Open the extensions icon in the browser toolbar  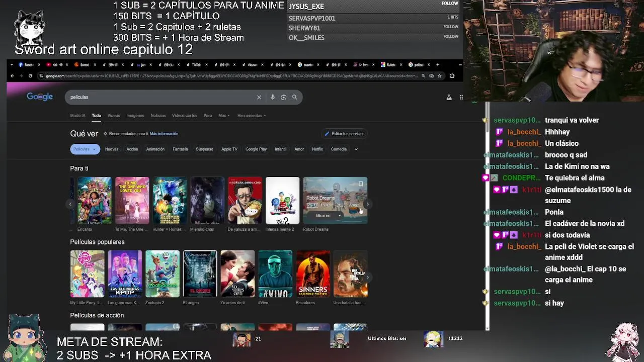click(x=452, y=76)
